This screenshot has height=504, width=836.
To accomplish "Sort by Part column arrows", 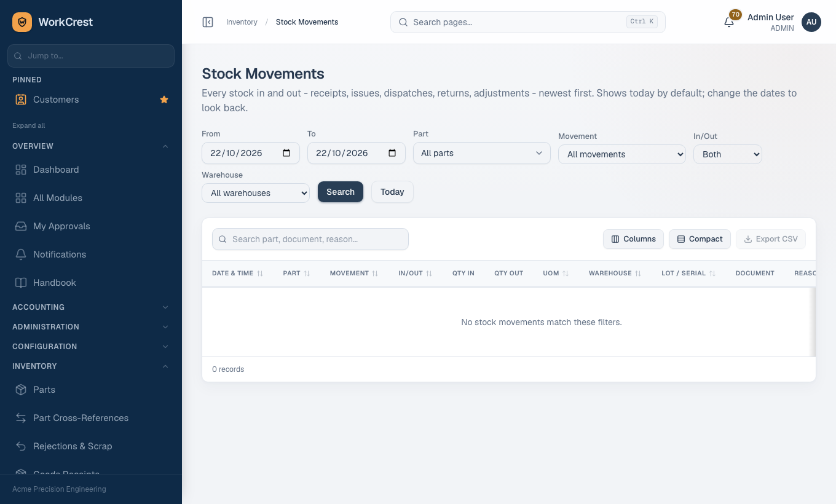I will (x=307, y=274).
